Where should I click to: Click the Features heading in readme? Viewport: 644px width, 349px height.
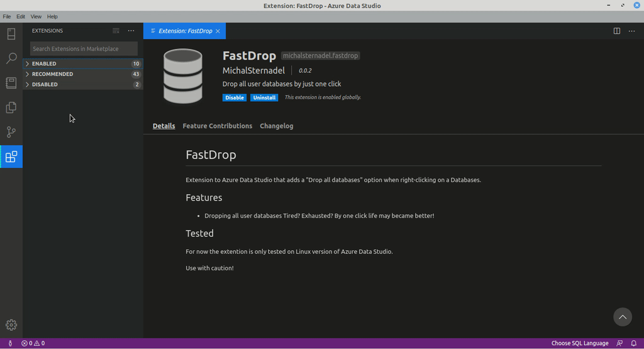(x=204, y=197)
